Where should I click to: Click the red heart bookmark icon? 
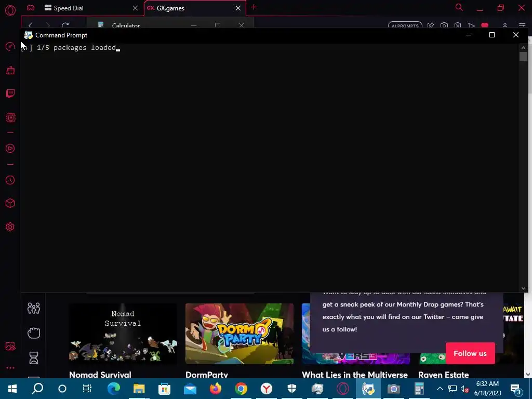(485, 25)
